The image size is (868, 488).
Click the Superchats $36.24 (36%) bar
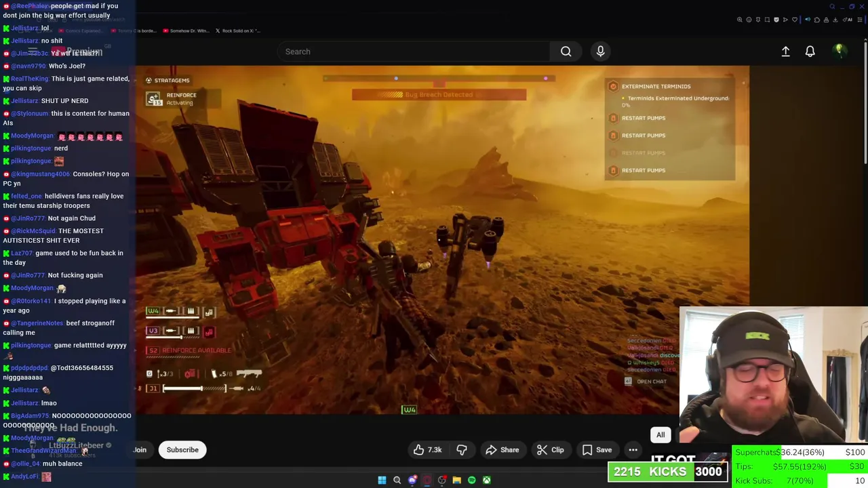800,452
